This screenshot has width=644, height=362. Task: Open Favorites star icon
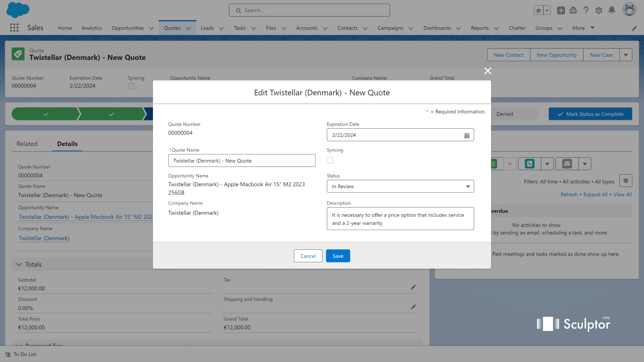pyautogui.click(x=538, y=10)
